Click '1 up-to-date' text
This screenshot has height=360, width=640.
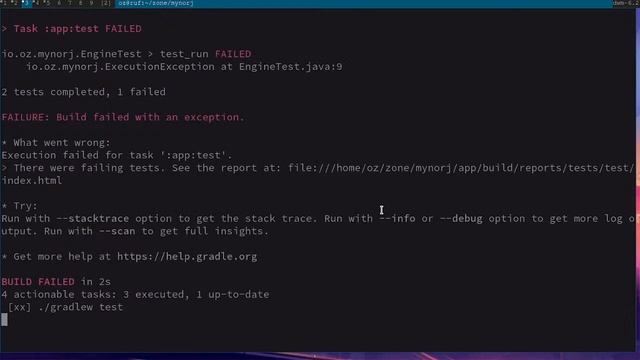click(x=233, y=294)
